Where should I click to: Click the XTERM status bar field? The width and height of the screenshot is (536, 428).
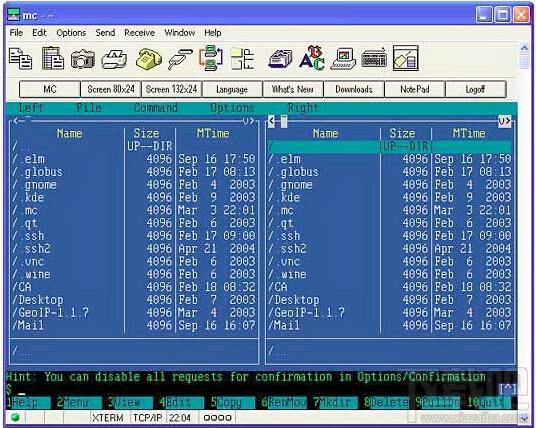pyautogui.click(x=107, y=418)
